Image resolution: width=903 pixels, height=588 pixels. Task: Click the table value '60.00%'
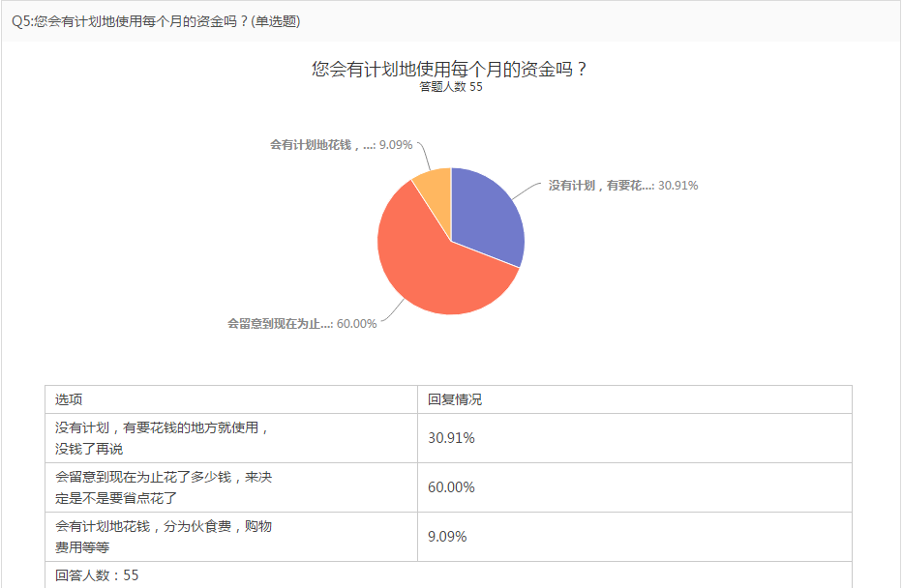coord(451,487)
